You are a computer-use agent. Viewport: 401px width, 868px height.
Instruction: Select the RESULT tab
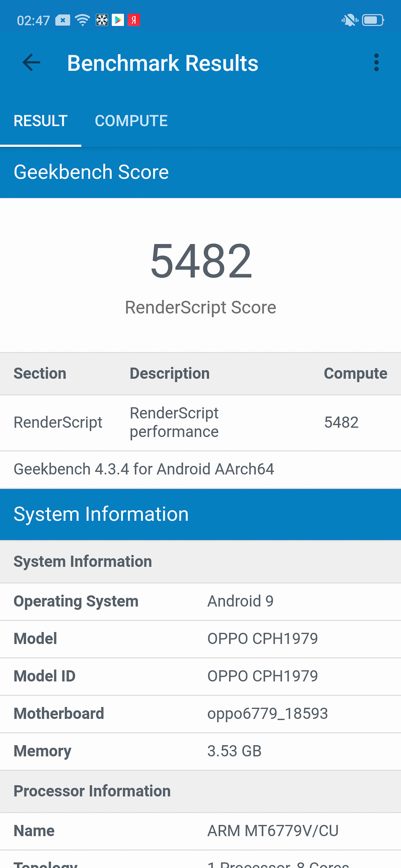40,121
